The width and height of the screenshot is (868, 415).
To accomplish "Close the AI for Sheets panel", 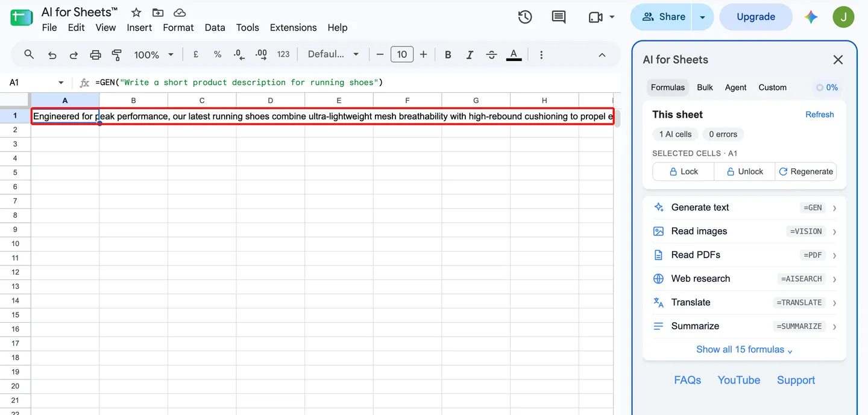I will pyautogui.click(x=838, y=60).
